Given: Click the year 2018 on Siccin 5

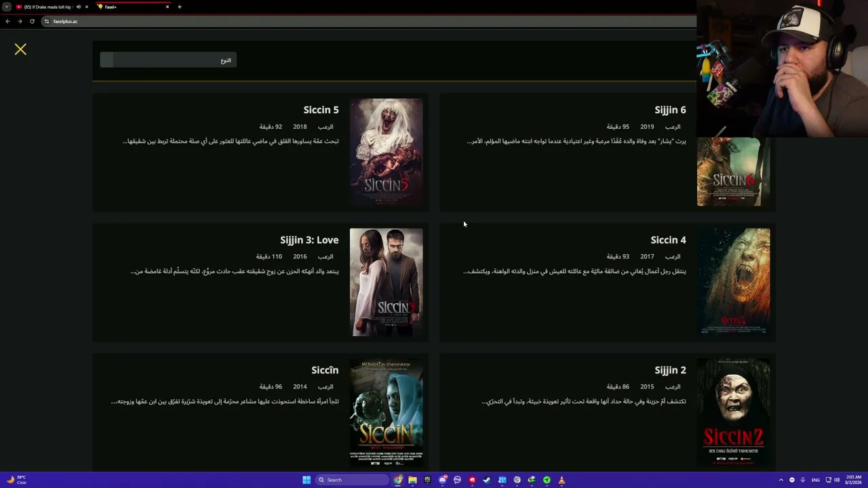Looking at the screenshot, I should (x=300, y=127).
